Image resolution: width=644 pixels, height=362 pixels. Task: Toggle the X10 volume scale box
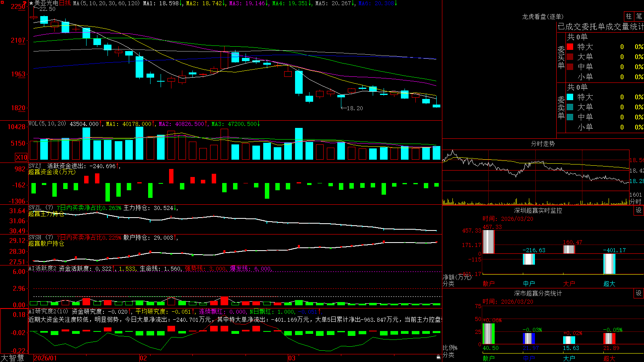(x=21, y=157)
